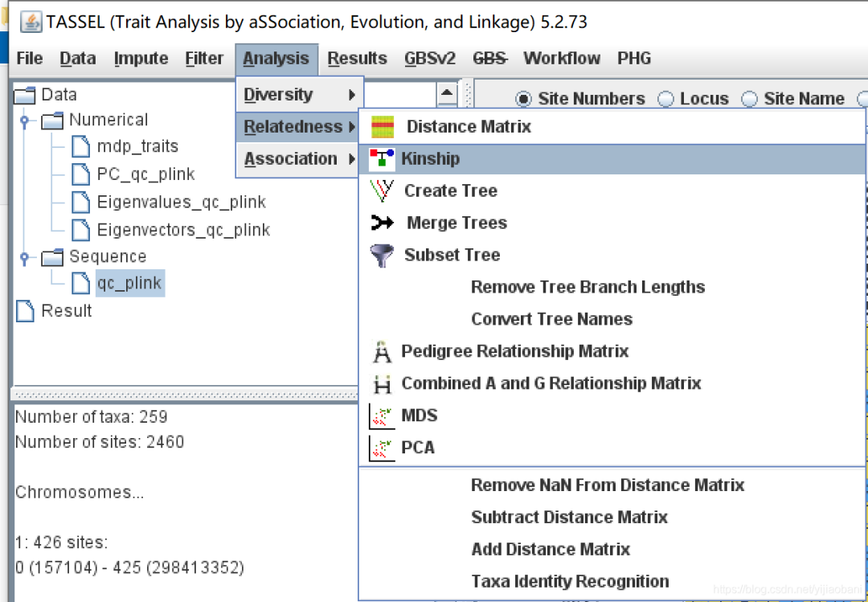This screenshot has height=602, width=868.
Task: Click the MDS plot icon
Action: click(382, 416)
